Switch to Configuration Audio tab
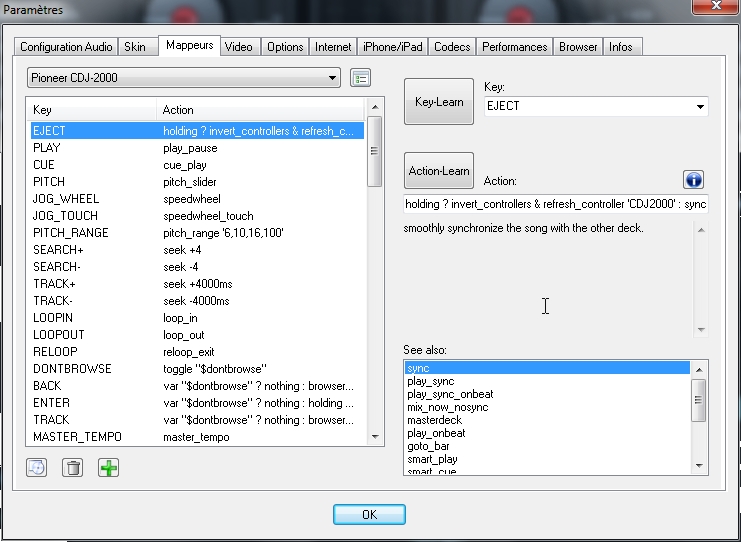The width and height of the screenshot is (741, 542). (x=66, y=47)
